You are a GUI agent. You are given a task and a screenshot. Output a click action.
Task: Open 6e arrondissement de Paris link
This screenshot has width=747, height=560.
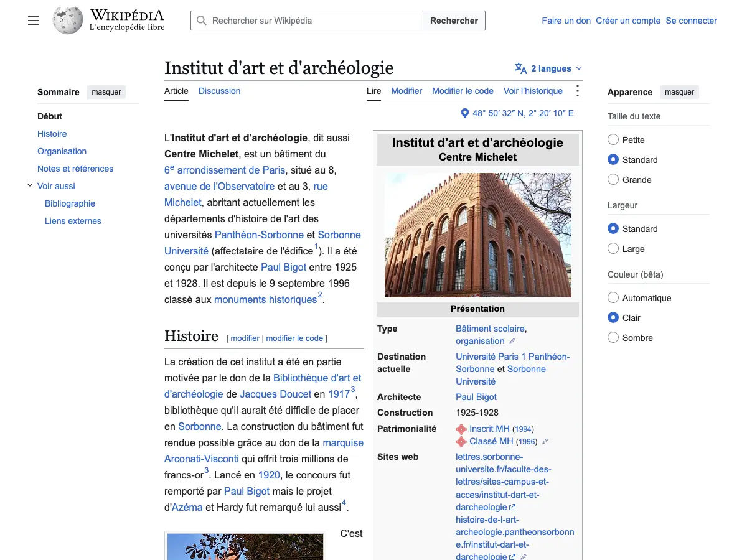225,170
